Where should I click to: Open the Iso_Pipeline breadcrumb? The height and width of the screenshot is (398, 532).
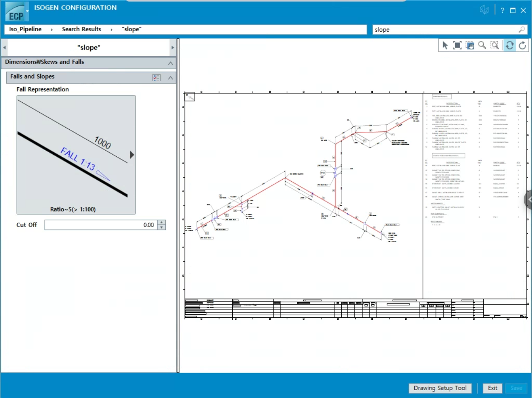[25, 29]
